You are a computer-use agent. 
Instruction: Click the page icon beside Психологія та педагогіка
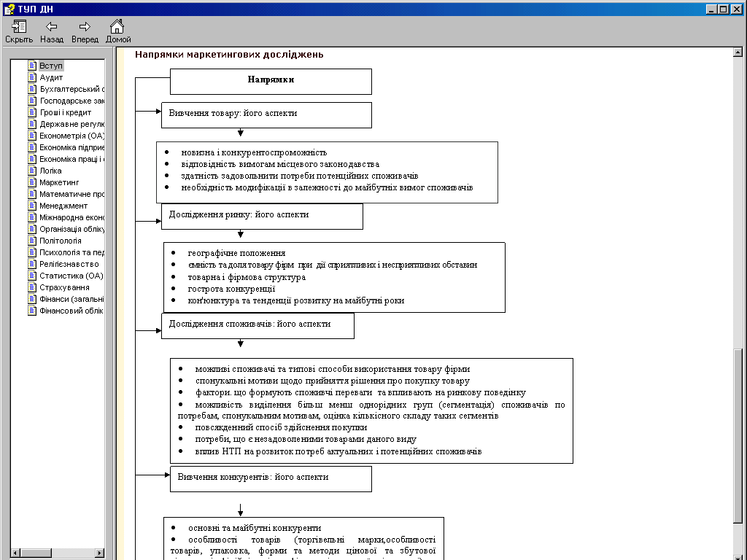(x=32, y=252)
